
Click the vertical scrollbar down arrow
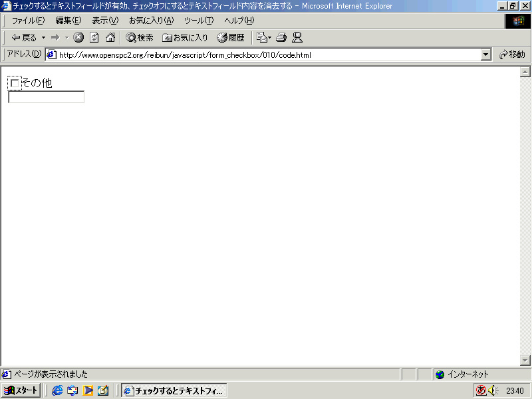[525, 360]
